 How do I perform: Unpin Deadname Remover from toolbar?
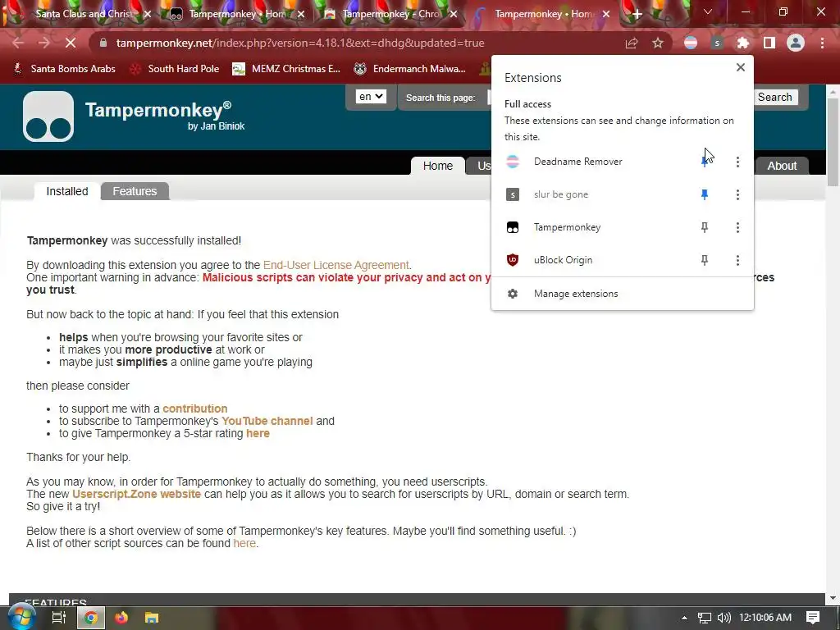click(705, 162)
